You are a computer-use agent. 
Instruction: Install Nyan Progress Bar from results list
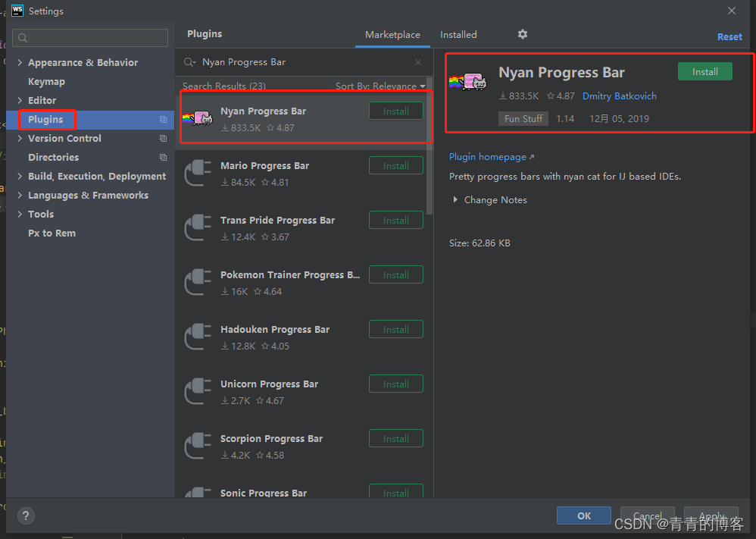click(x=396, y=111)
